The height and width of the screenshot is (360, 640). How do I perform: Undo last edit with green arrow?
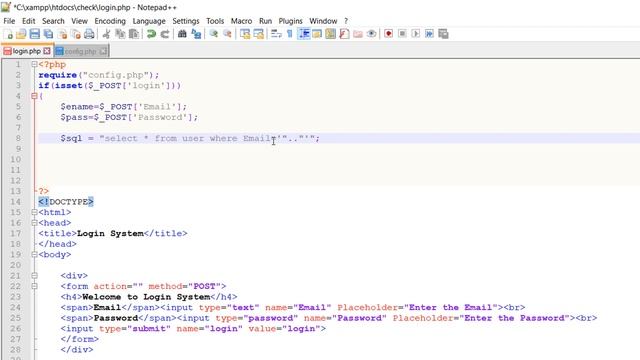tap(151, 34)
